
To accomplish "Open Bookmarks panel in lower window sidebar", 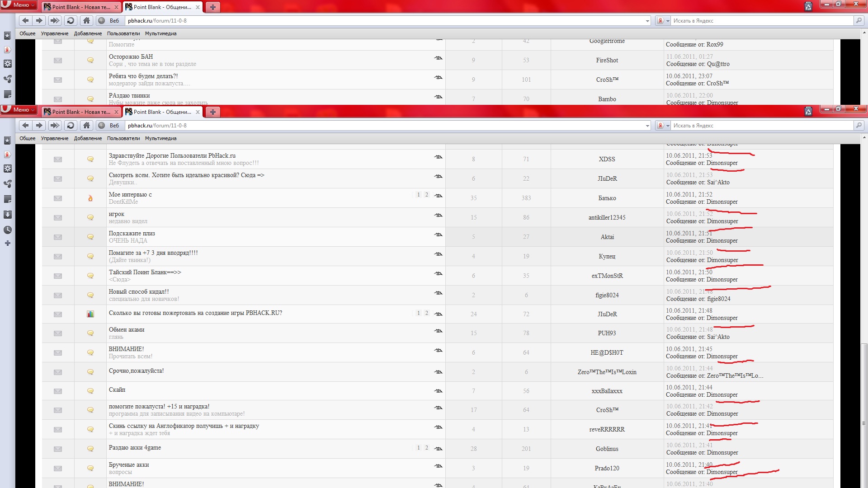I will [8, 141].
